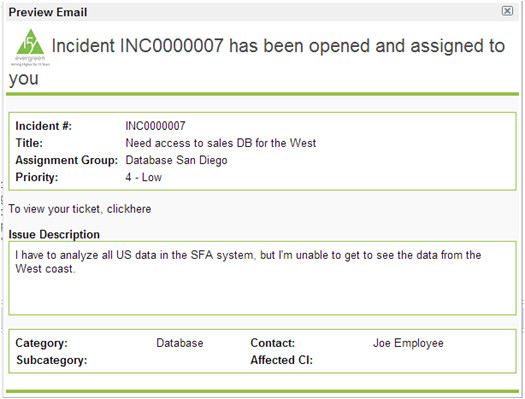Click the Evergreen logo icon

[30, 48]
